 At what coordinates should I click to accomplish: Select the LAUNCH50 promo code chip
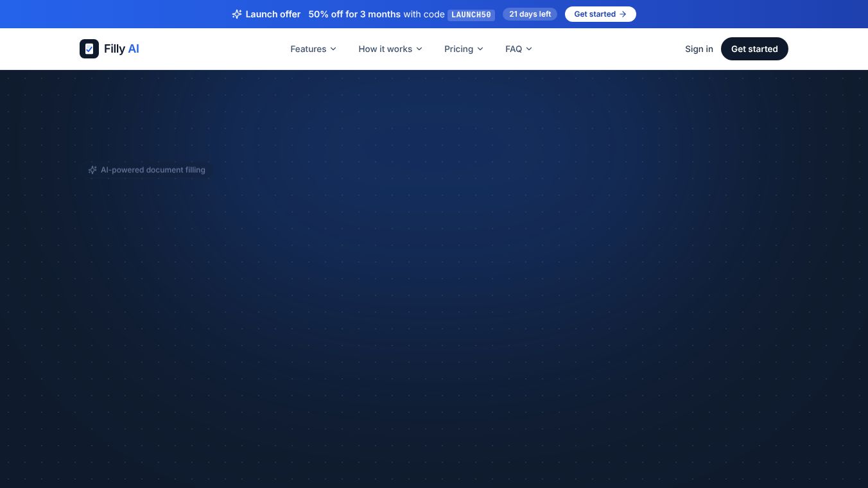coord(471,14)
